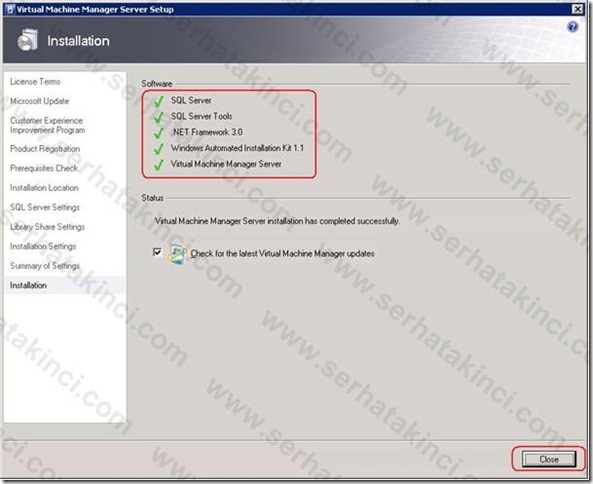This screenshot has width=593, height=484.
Task: Click the checkmark for Windows Automated Installation Kit
Action: coord(159,149)
